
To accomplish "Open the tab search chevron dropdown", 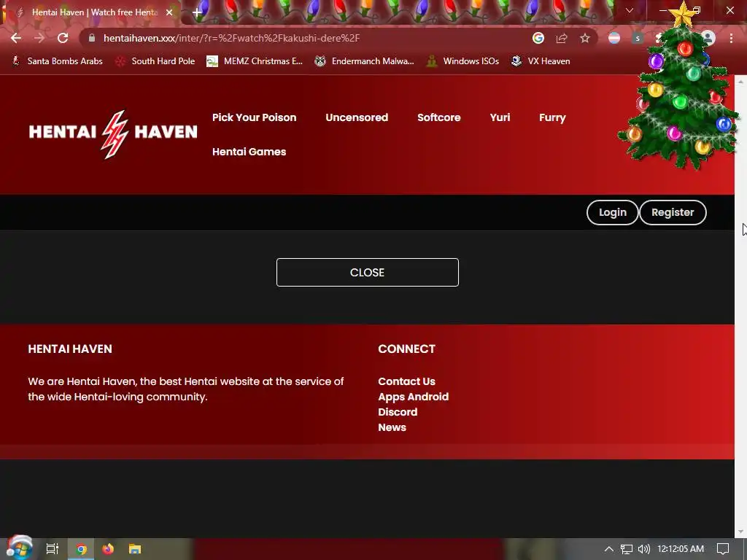I will tap(630, 10).
